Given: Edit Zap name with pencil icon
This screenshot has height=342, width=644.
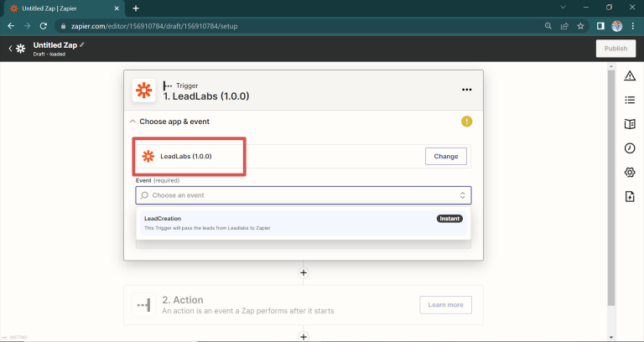Looking at the screenshot, I should [x=81, y=44].
